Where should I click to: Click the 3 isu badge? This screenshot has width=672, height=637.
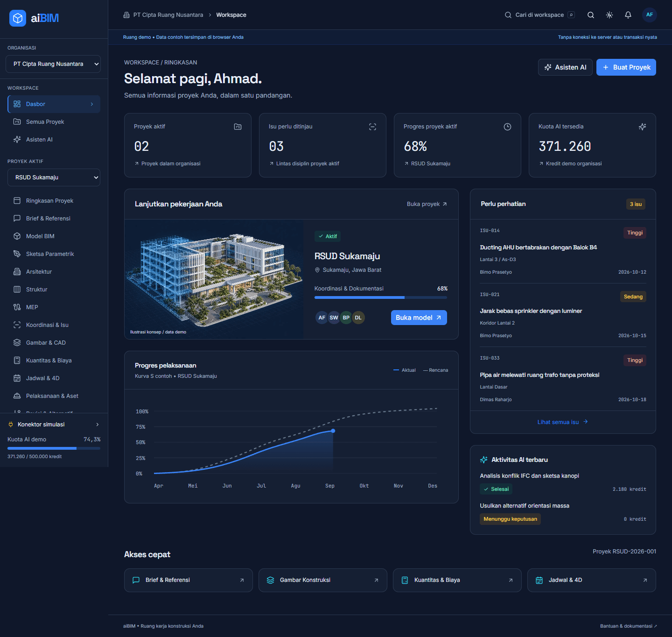(636, 204)
